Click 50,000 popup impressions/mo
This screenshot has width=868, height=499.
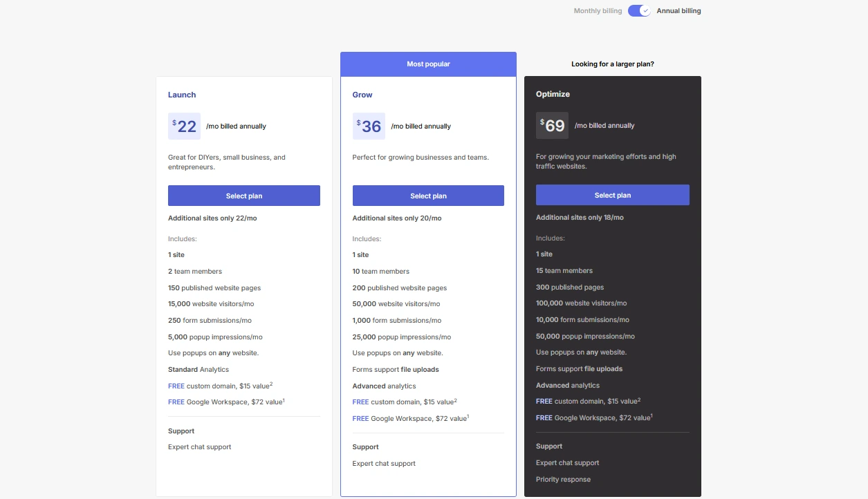click(585, 337)
